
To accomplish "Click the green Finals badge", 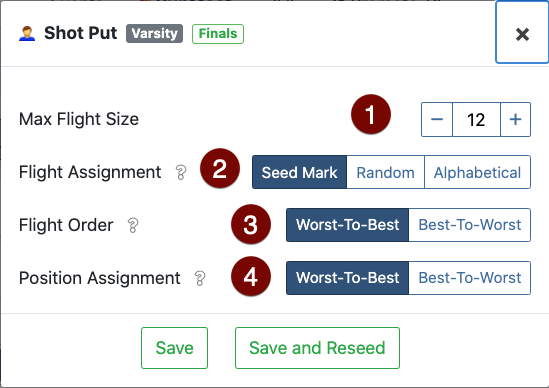I will pos(218,34).
